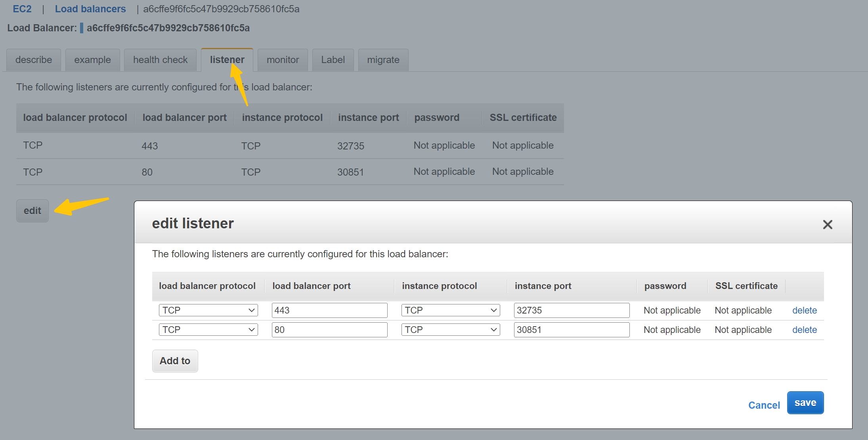The height and width of the screenshot is (440, 868).
Task: Go to the describe tab
Action: 34,60
